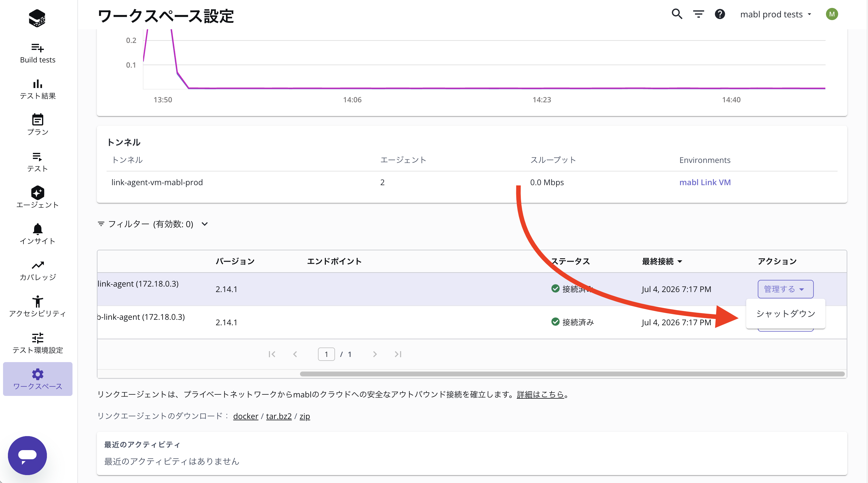
Task: Click second row 接続済み status
Action: tap(573, 322)
